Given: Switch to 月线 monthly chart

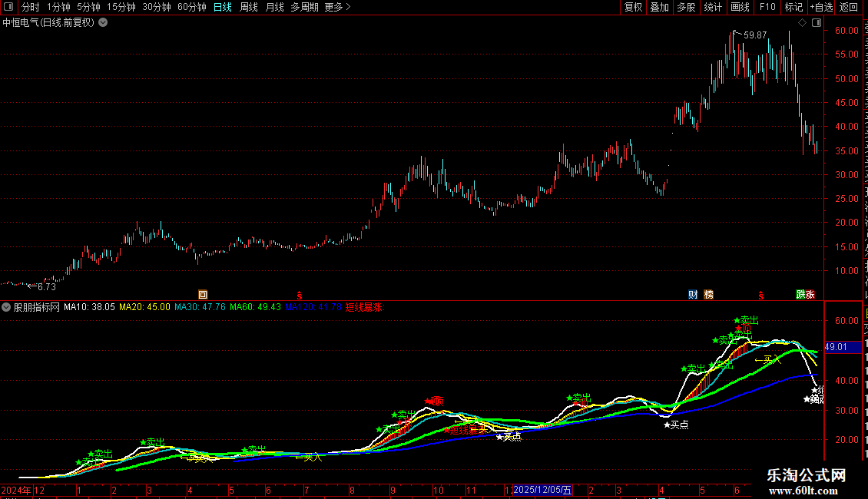Looking at the screenshot, I should coord(274,7).
